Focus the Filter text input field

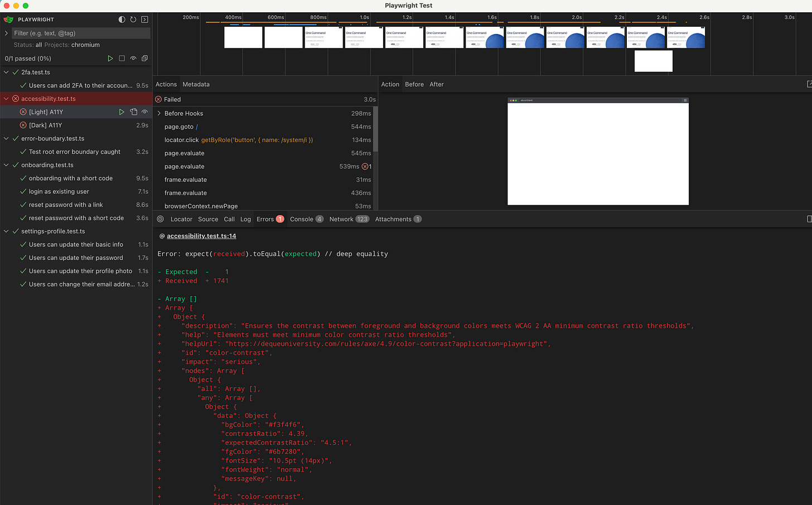[81, 33]
